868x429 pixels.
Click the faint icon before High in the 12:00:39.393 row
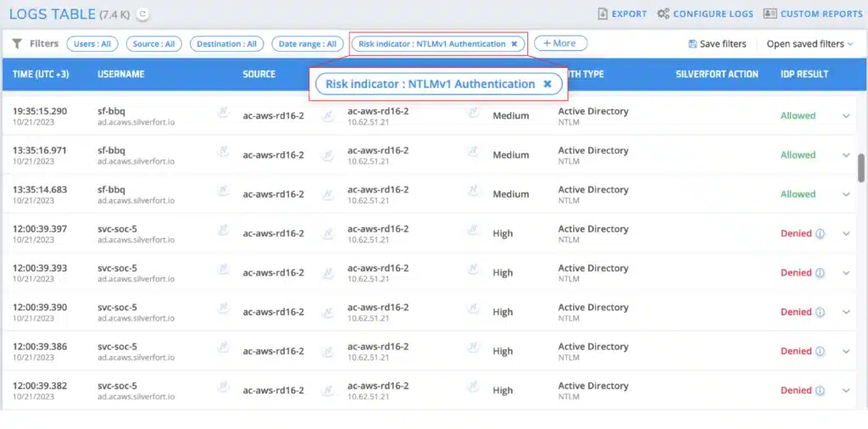[473, 270]
